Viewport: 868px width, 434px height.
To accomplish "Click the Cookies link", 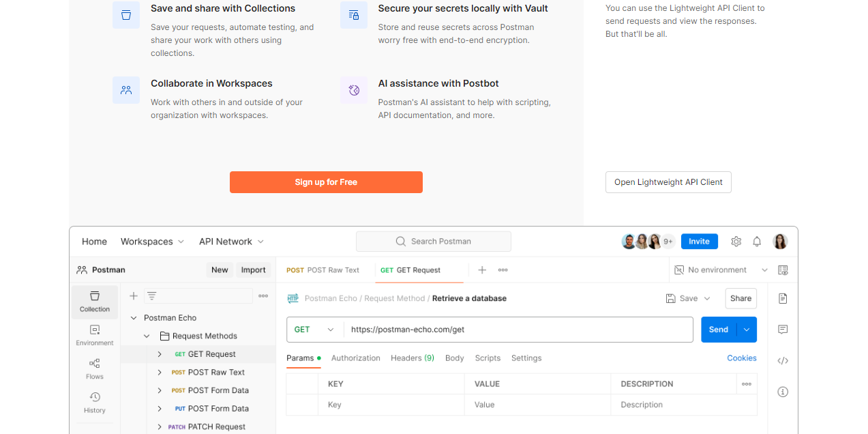I will [x=741, y=358].
